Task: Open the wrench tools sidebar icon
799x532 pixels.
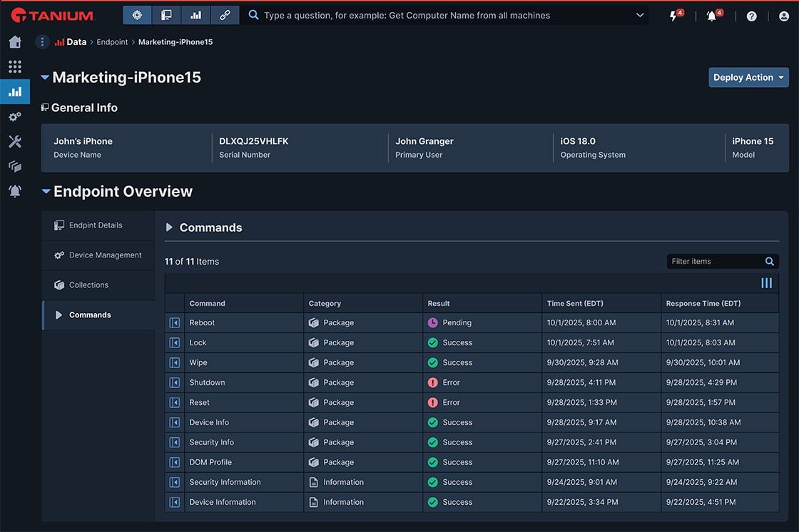Action: (15, 141)
